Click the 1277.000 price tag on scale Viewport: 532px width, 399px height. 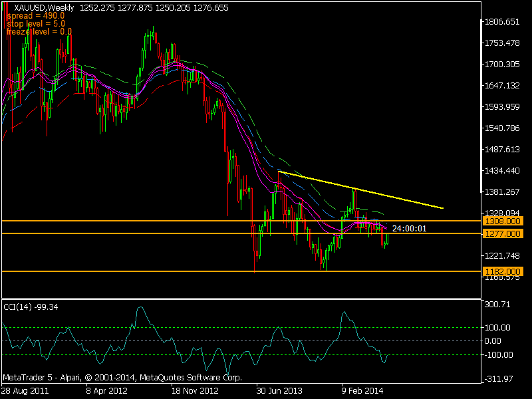tap(502, 234)
